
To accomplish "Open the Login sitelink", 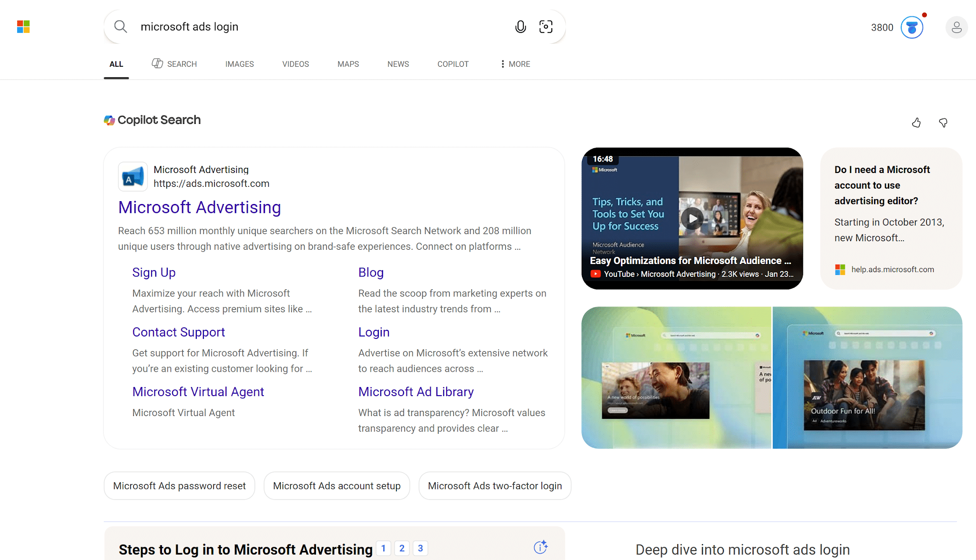I will point(374,332).
